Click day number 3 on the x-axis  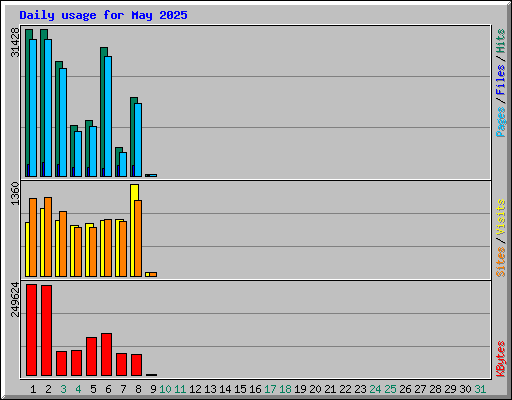(x=63, y=389)
